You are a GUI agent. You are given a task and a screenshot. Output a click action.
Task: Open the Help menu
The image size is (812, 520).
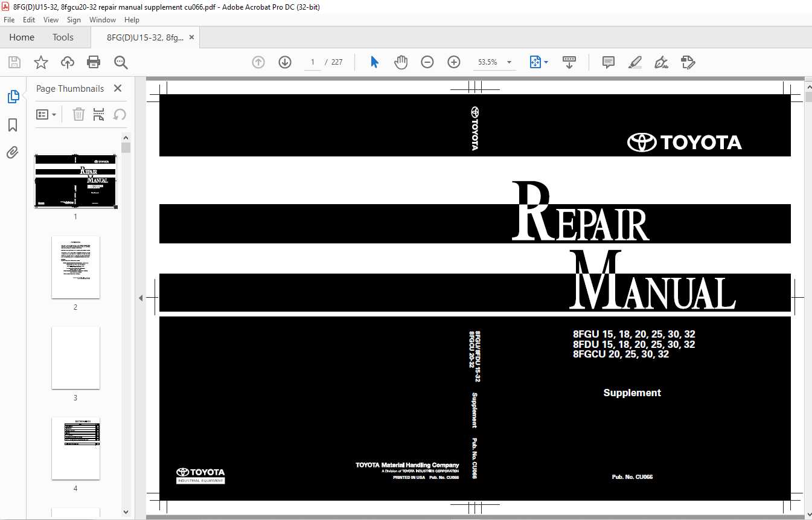tap(132, 20)
